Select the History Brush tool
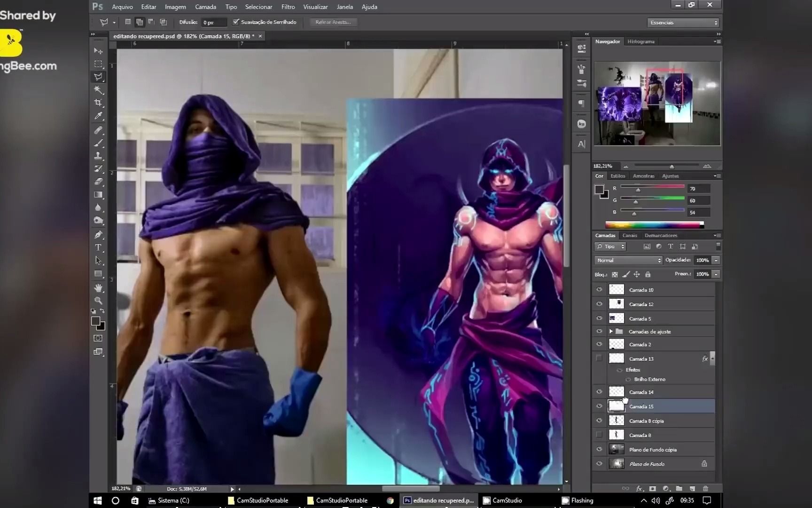Image resolution: width=812 pixels, height=508 pixels. point(98,168)
